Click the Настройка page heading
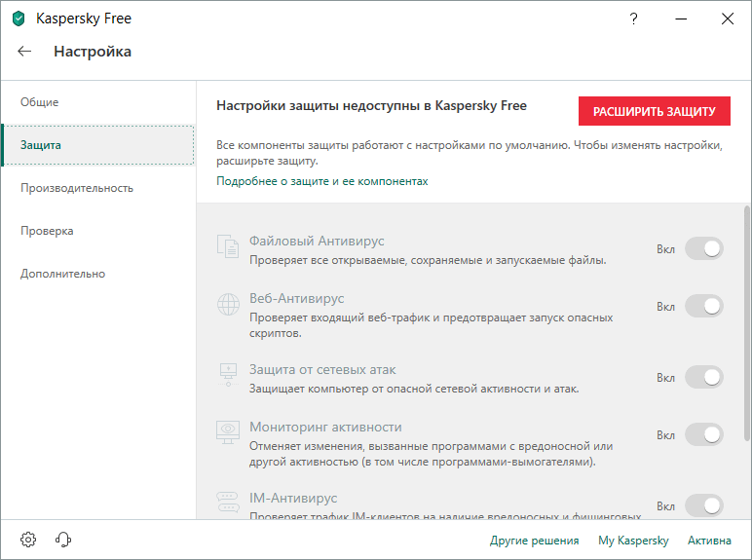Viewport: 752px width, 560px height. [x=93, y=52]
